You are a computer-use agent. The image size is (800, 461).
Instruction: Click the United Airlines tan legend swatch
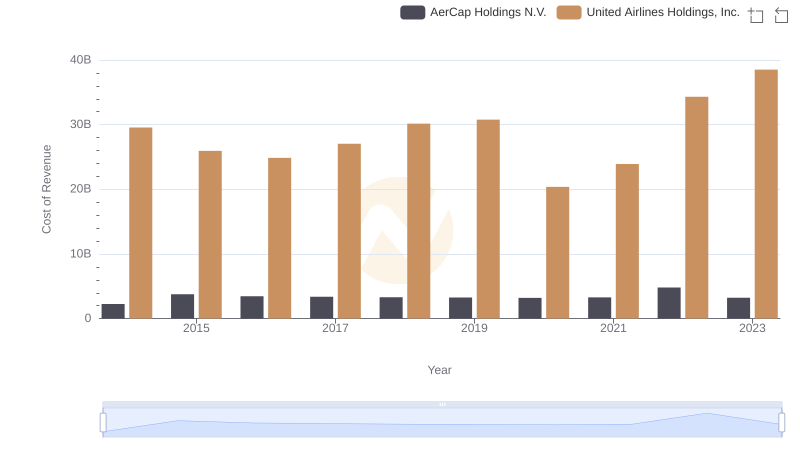[569, 12]
